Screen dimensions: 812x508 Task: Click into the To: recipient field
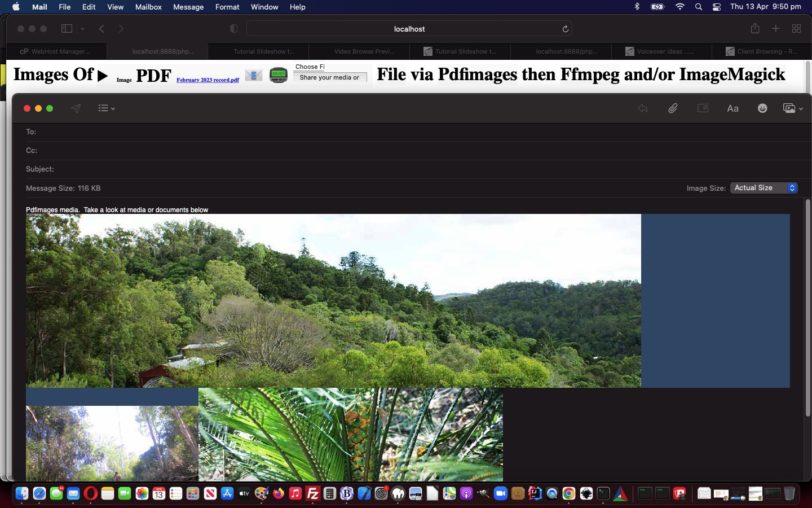point(395,132)
